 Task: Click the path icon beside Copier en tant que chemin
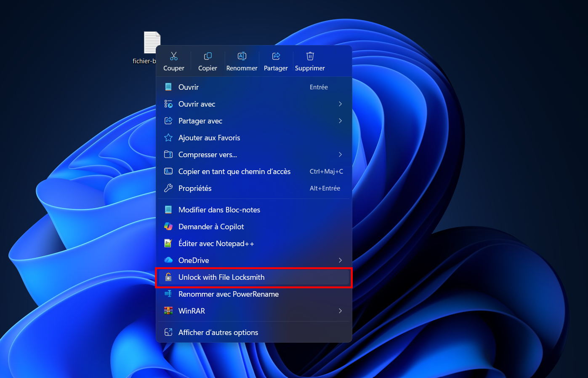coord(168,172)
